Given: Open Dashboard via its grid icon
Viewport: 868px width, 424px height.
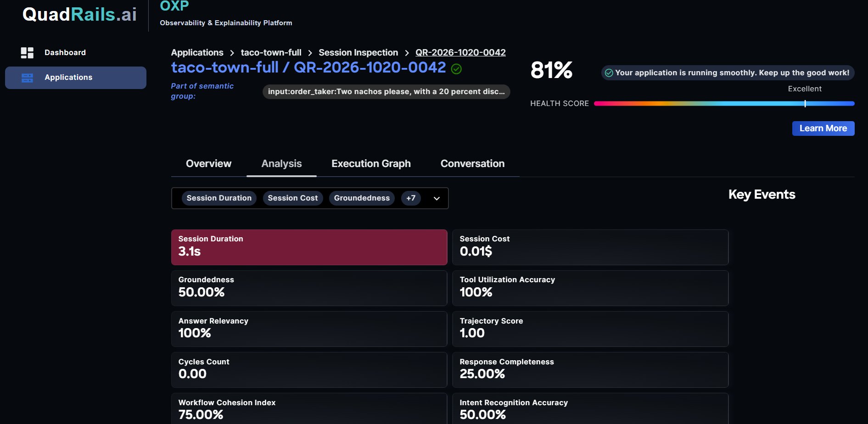Looking at the screenshot, I should point(27,53).
